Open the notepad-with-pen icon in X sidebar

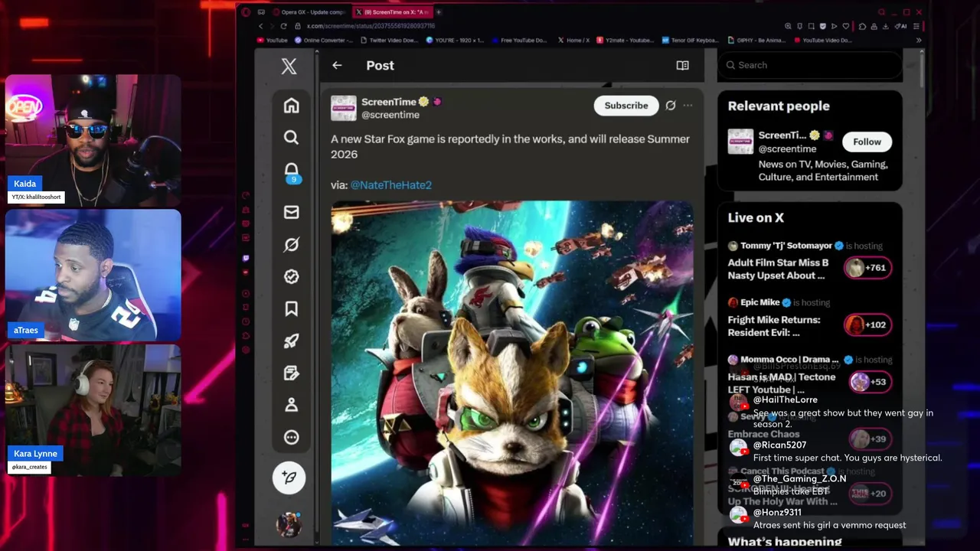(291, 373)
